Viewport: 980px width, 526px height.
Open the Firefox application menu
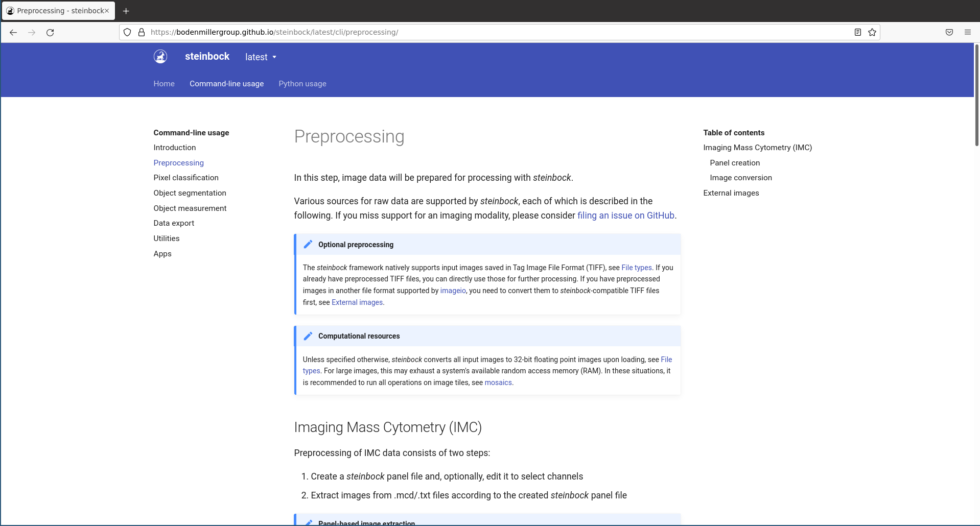pos(968,32)
